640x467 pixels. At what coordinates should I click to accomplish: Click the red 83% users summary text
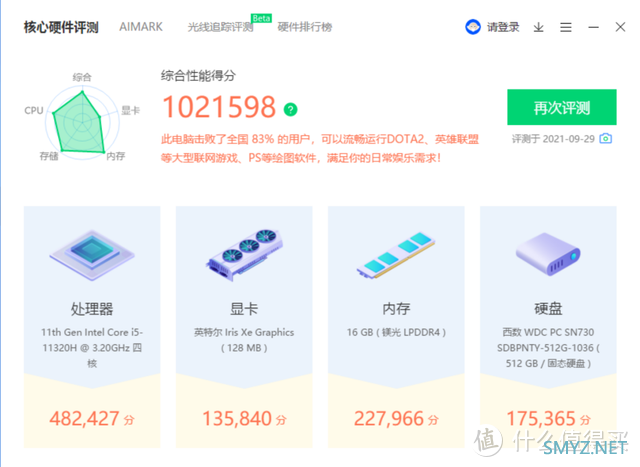point(320,149)
